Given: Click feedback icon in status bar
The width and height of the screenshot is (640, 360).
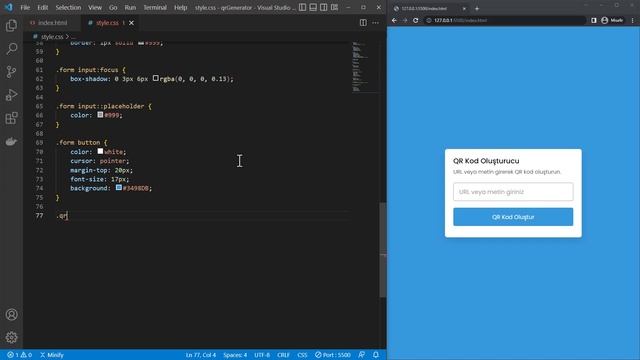Looking at the screenshot, I should [362, 355].
